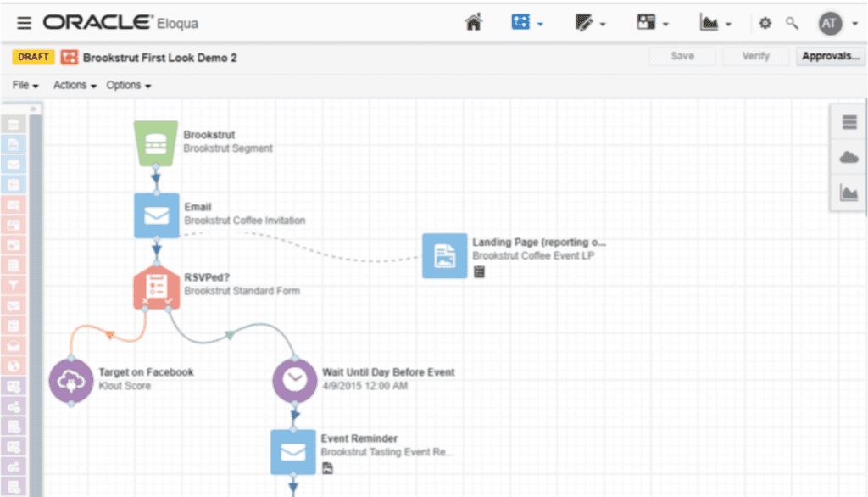The image size is (868, 497).
Task: Click the small icon under Event Reminder
Action: coord(328,468)
